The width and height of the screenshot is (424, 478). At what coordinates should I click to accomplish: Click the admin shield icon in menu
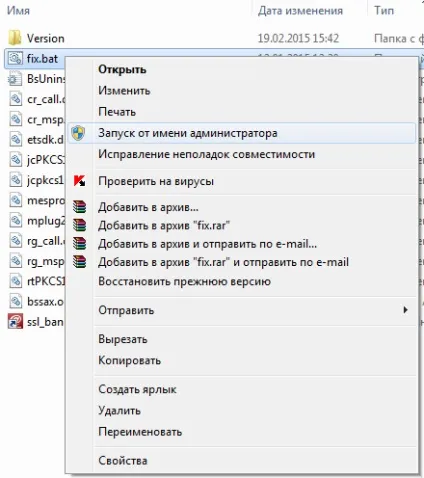click(x=78, y=133)
